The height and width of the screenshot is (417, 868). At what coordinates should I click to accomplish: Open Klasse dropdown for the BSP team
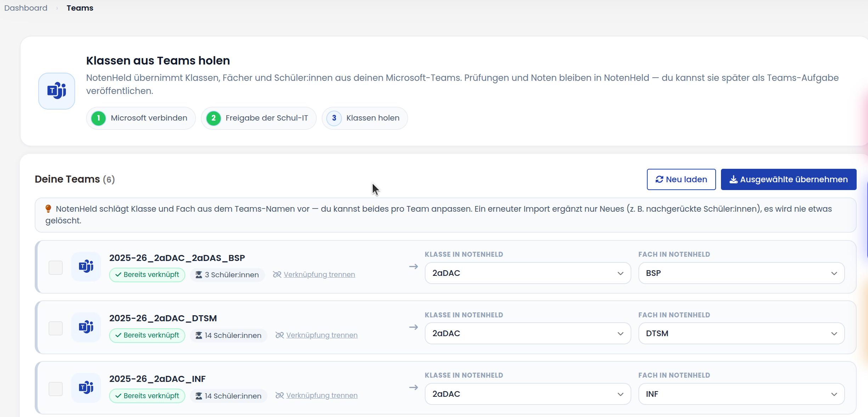point(528,273)
